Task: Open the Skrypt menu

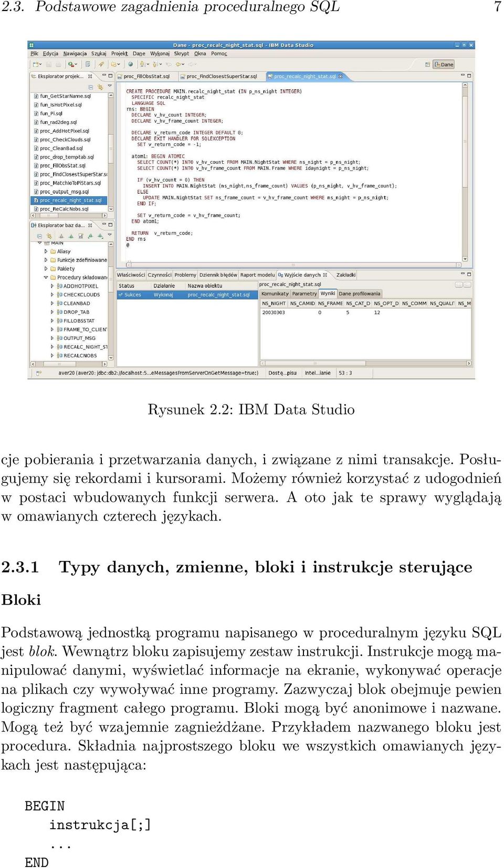Action: (x=182, y=54)
